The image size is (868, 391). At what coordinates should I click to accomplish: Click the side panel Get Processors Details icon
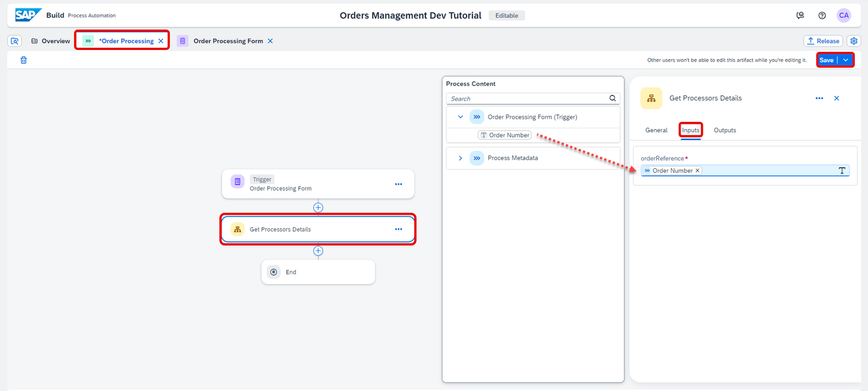point(651,98)
